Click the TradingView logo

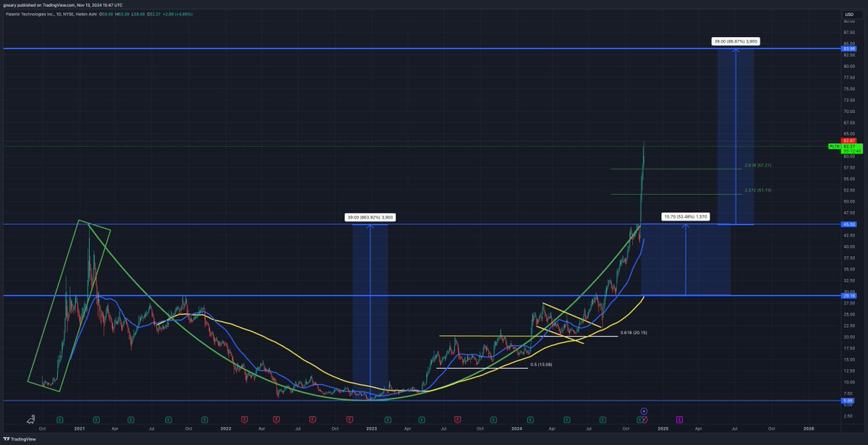pyautogui.click(x=20, y=438)
